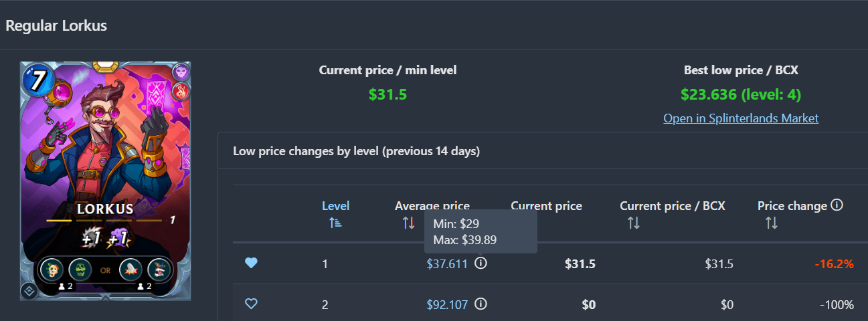Click the blue mana cost 7 badge

pyautogui.click(x=37, y=80)
